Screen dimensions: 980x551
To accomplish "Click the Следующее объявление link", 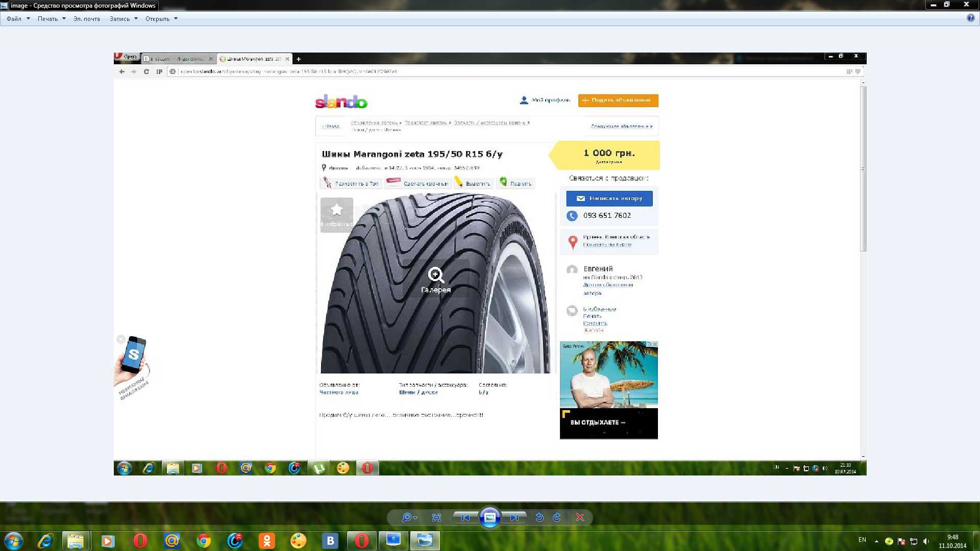I will (622, 126).
